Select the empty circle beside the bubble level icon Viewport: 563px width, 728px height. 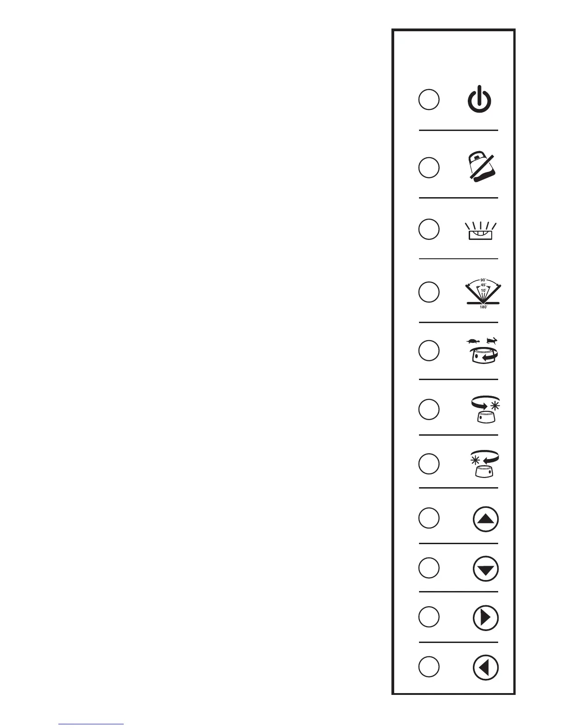(428, 229)
